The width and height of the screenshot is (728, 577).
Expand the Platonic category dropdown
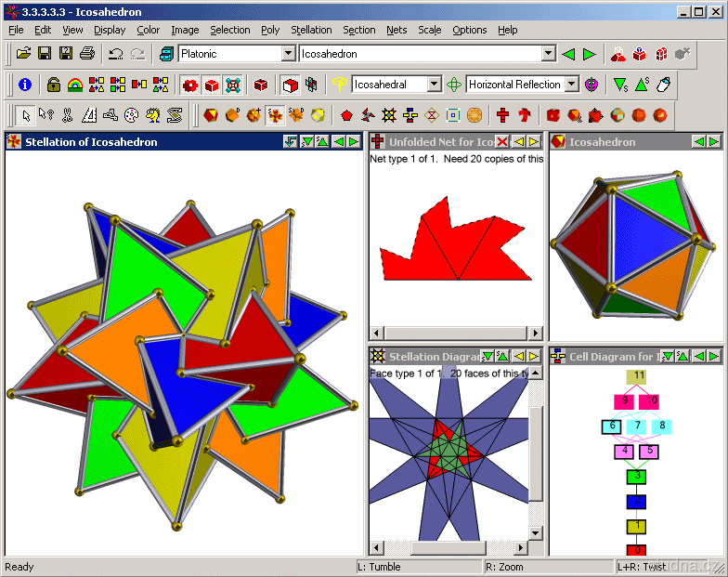(288, 54)
